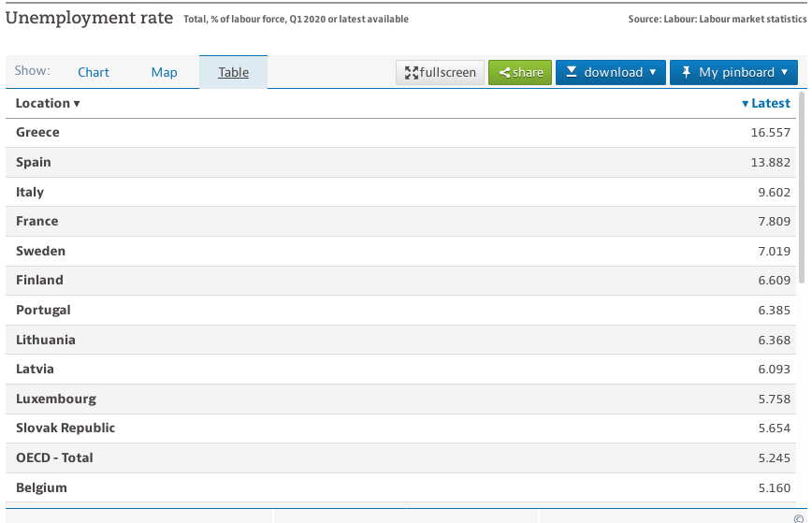
Task: Select the Belgium row label
Action: click(41, 487)
